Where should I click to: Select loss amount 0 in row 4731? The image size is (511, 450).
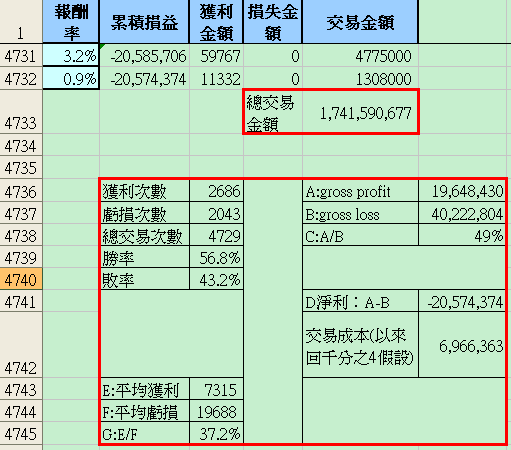coord(273,55)
